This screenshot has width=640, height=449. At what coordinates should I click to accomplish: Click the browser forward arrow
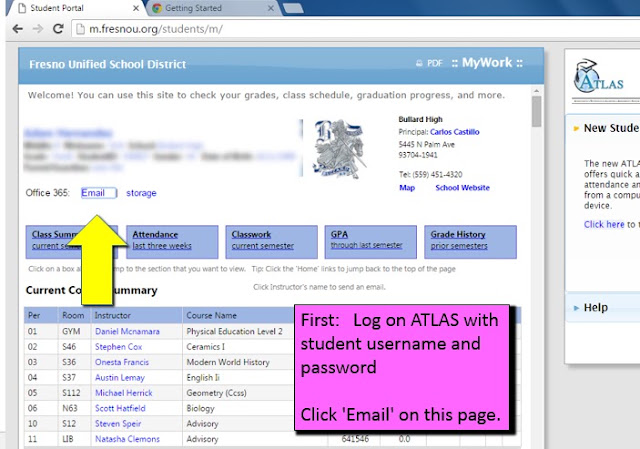tap(38, 29)
